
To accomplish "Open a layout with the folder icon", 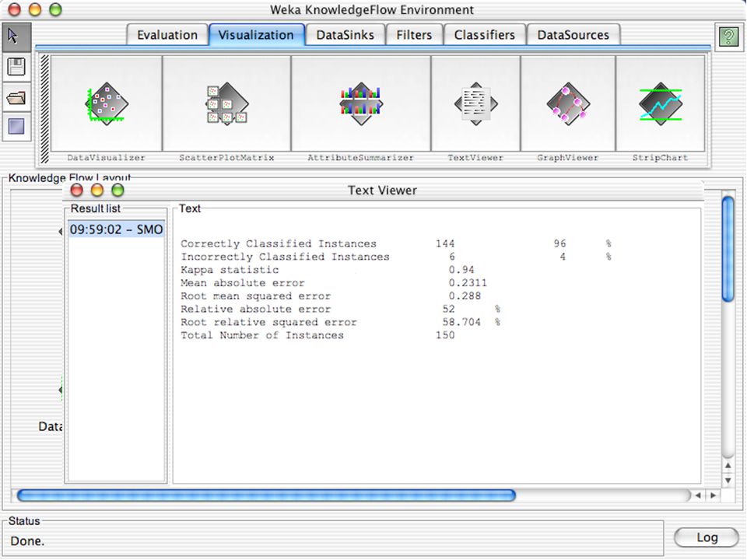I will tap(16, 98).
